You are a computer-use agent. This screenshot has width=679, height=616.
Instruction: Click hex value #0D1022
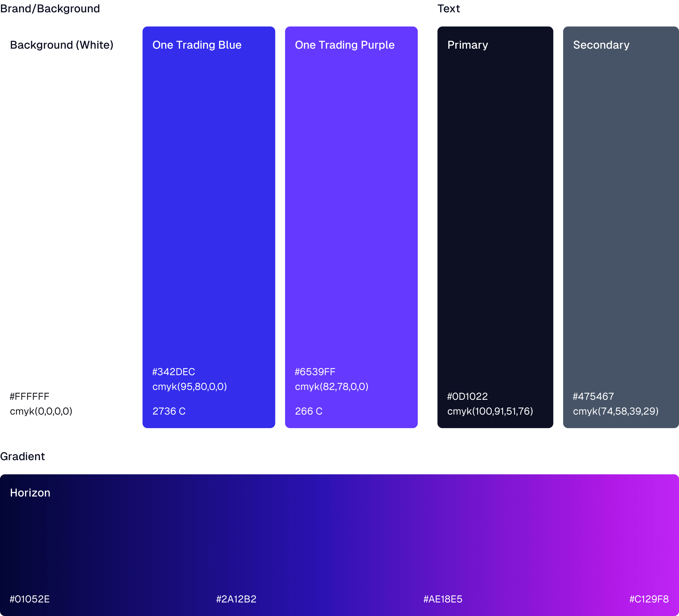(x=467, y=396)
